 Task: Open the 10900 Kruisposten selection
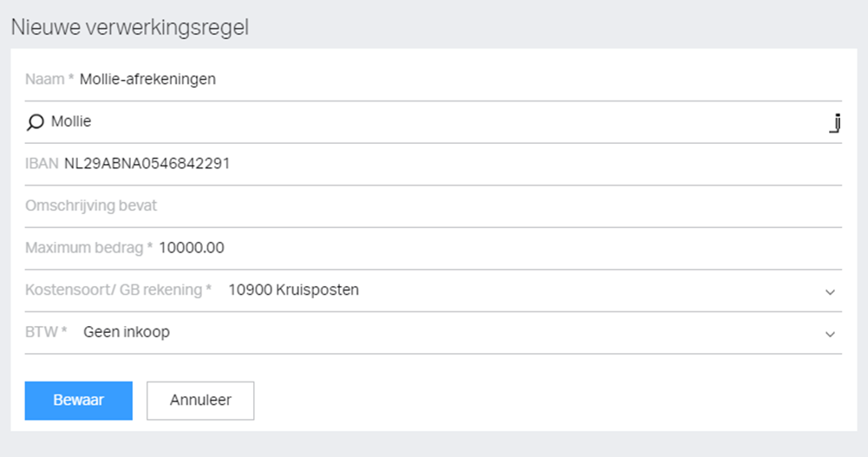tap(293, 291)
